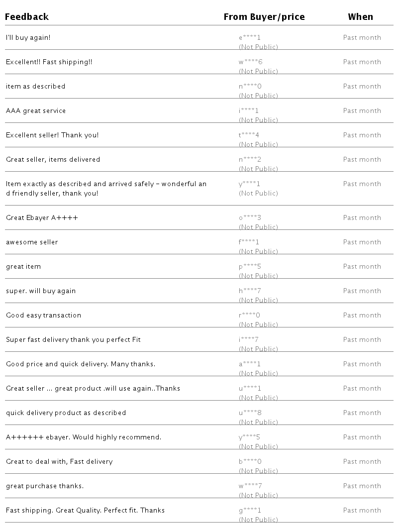This screenshot has height=532, width=398.
Task: Click "Past month" beside "awesome seller" feedback
Action: pos(362,242)
